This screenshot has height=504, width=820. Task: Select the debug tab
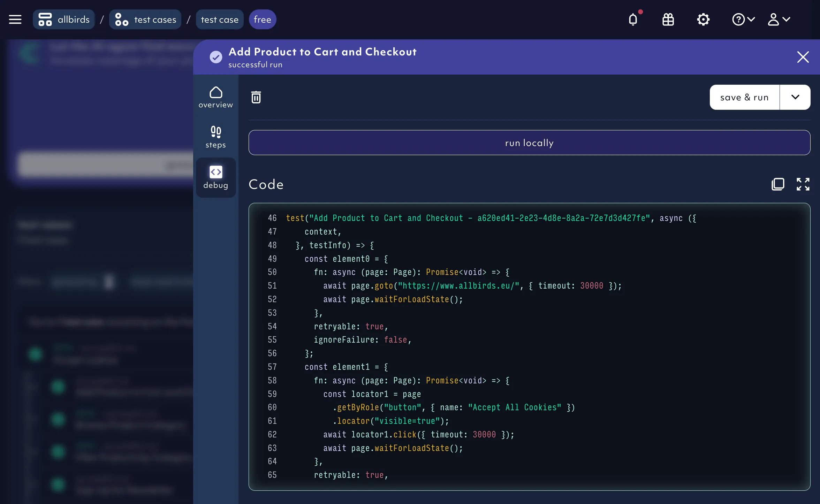point(216,177)
